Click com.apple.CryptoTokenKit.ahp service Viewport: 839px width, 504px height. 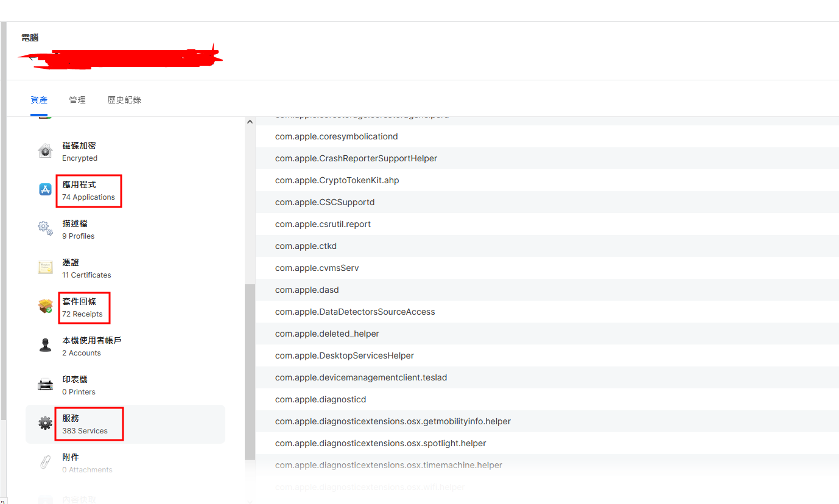pyautogui.click(x=547, y=180)
